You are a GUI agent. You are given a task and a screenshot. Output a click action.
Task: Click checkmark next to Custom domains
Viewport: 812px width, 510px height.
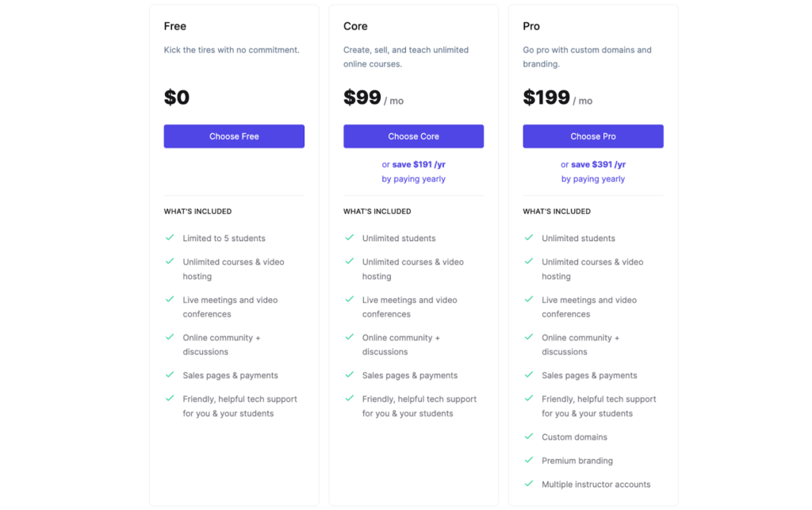pyautogui.click(x=529, y=436)
